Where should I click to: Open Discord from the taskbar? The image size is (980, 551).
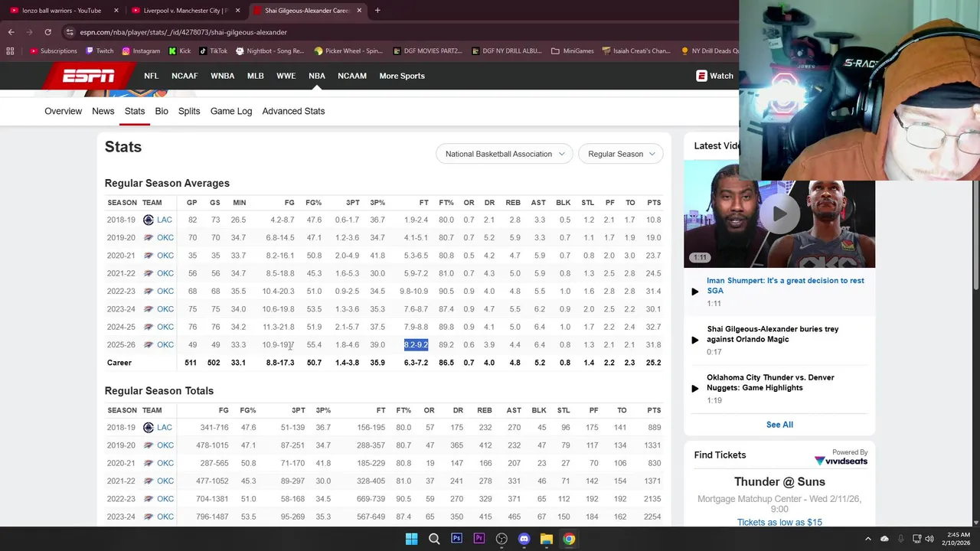click(x=524, y=539)
